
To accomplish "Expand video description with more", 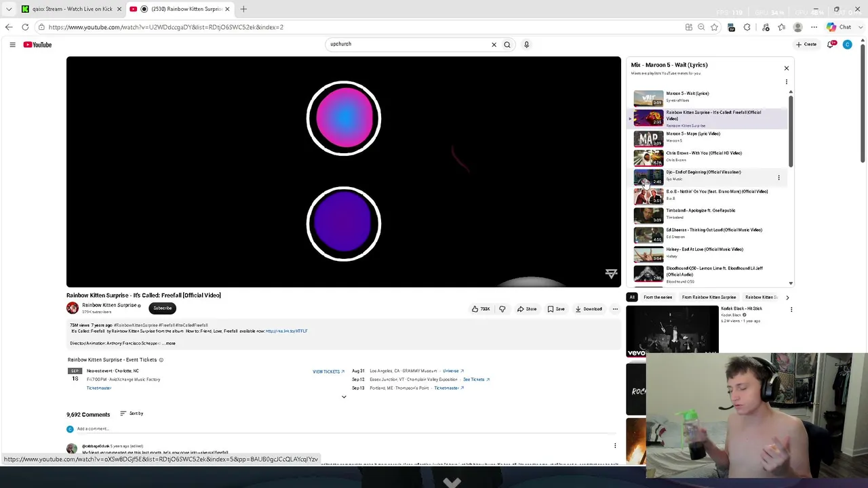I will (x=170, y=344).
